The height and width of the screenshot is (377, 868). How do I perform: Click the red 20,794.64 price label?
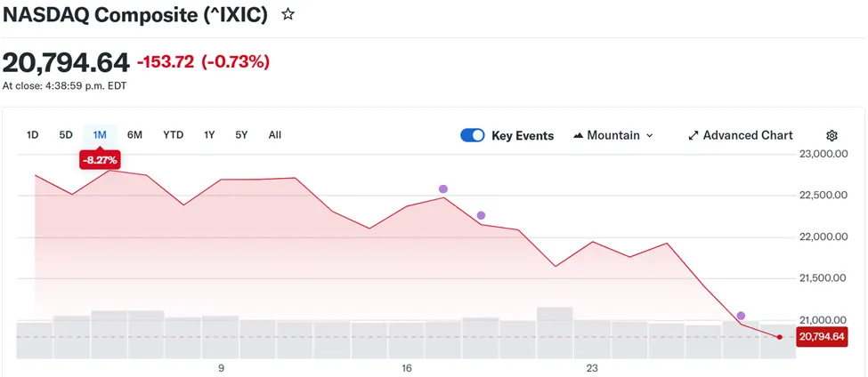click(x=821, y=336)
